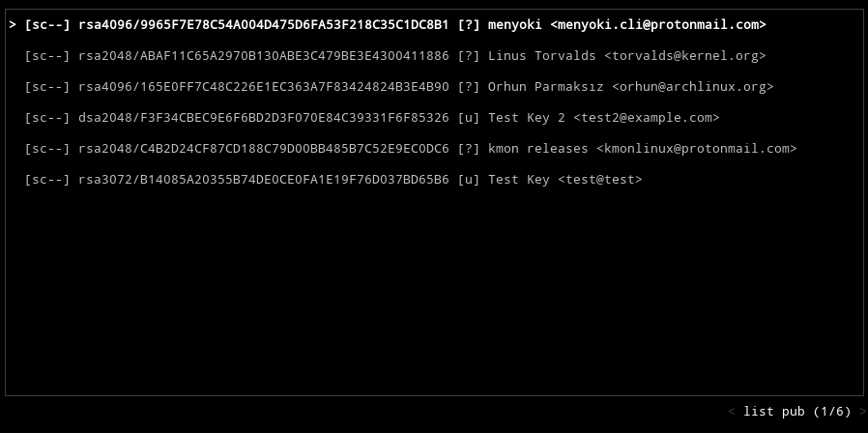Click the kmonlinux@protonmail.com email address
This screenshot has width=868, height=433.
pyautogui.click(x=697, y=149)
